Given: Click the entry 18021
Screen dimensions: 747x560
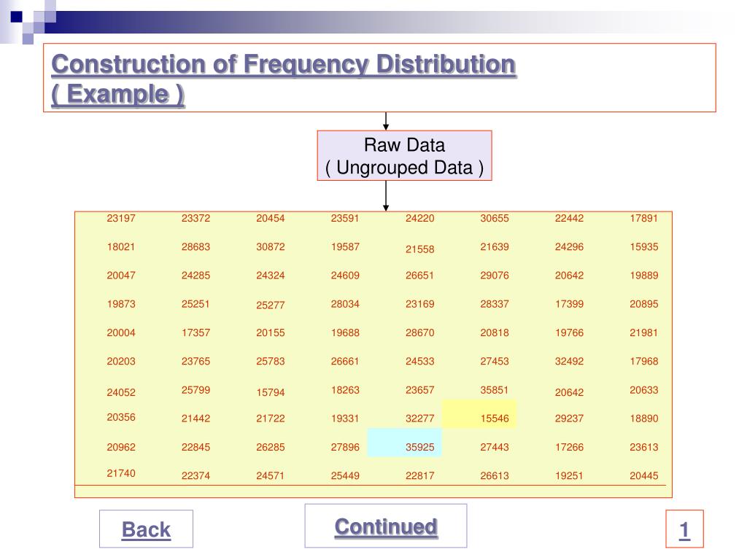Looking at the screenshot, I should 121,246.
